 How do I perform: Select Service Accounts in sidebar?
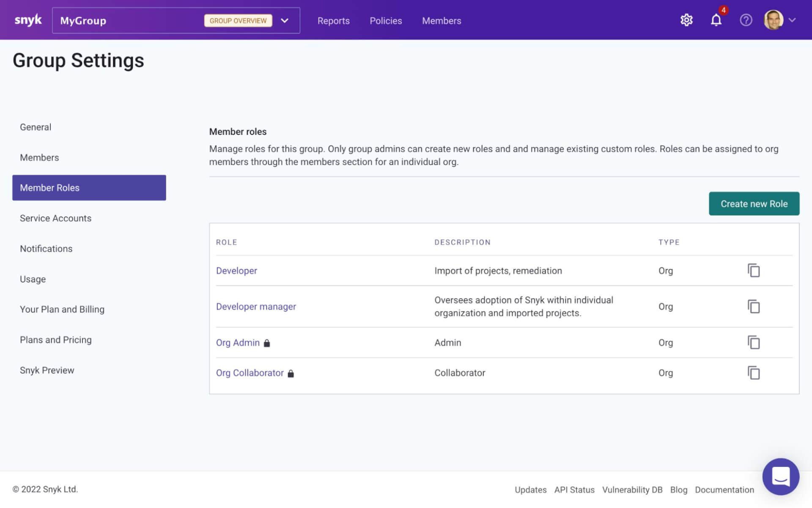(89, 218)
